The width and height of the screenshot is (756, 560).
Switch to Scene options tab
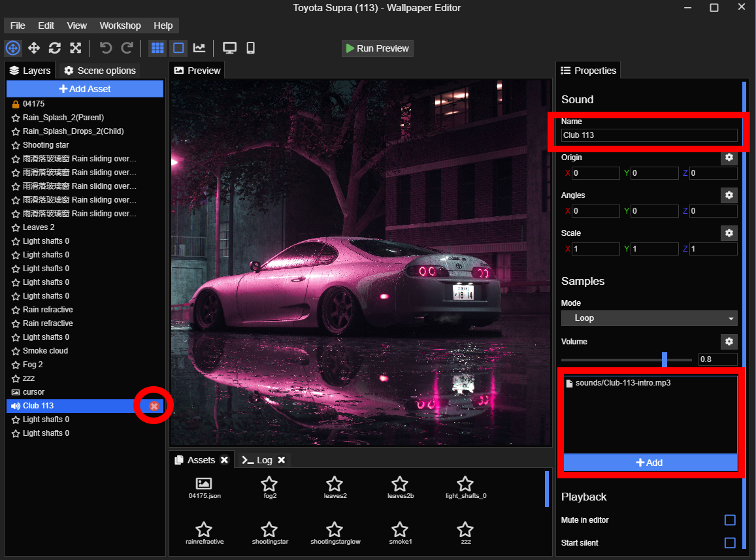click(100, 71)
